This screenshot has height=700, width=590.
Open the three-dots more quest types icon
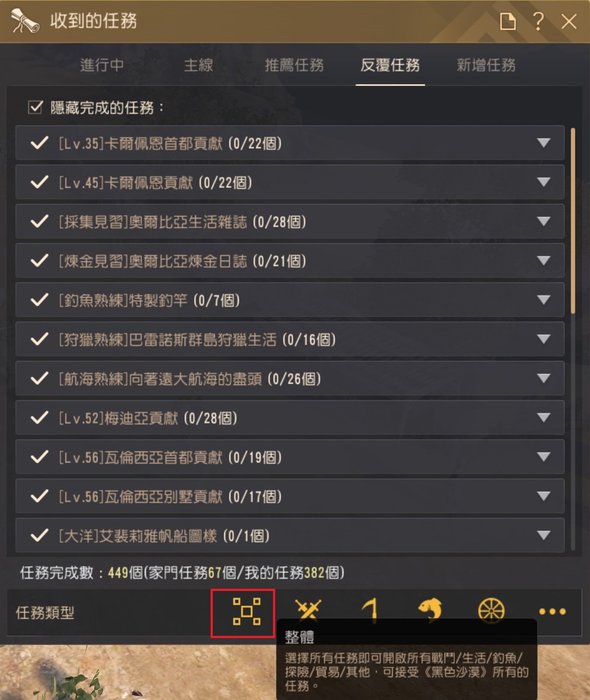552,611
